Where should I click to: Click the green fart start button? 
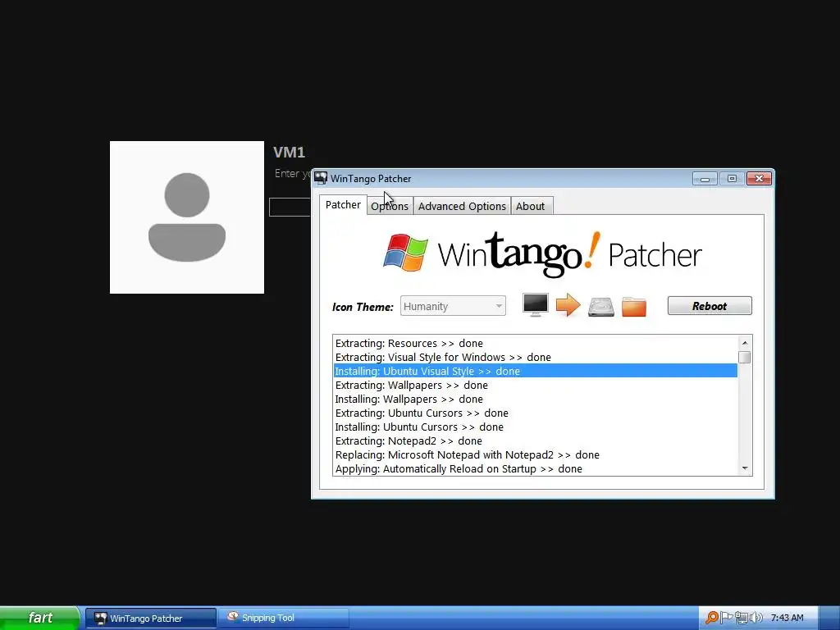pos(40,618)
